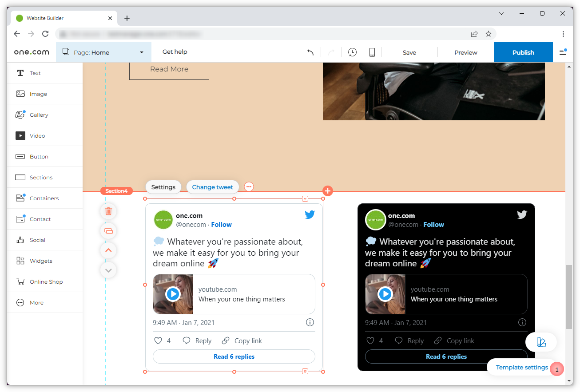Open the Online Shop component in sidebar
The image size is (580, 392).
(x=45, y=282)
